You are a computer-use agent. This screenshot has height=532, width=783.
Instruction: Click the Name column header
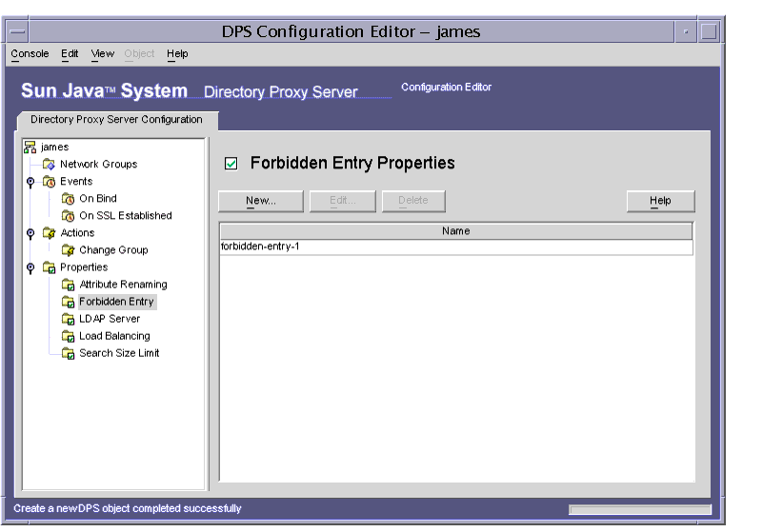pyautogui.click(x=456, y=231)
